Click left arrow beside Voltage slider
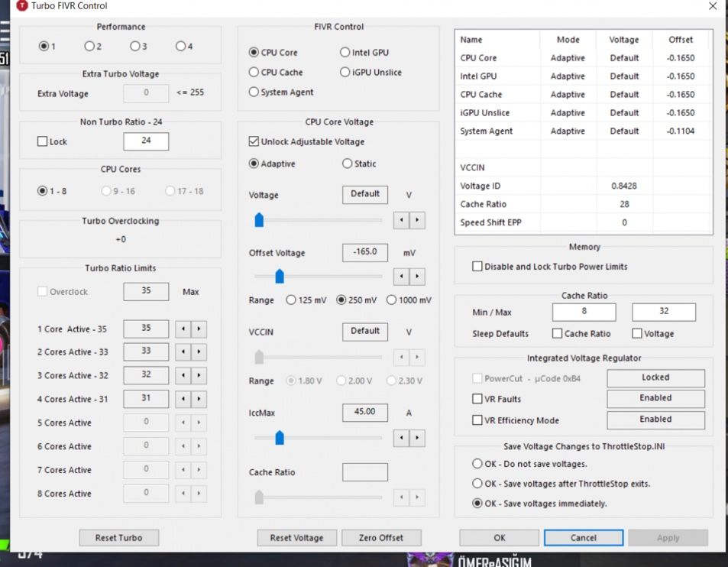The height and width of the screenshot is (567, 728). tap(401, 220)
